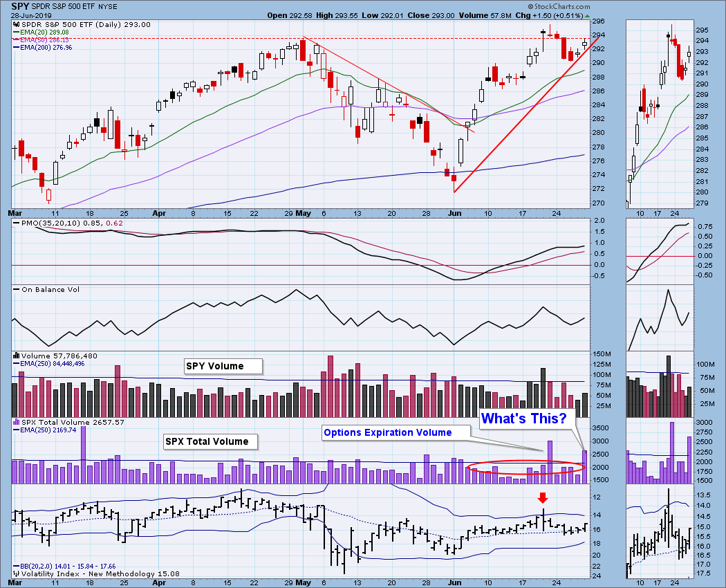Image resolution: width=726 pixels, height=588 pixels.
Task: Click the Apr date label under the price chart
Action: click(x=159, y=214)
